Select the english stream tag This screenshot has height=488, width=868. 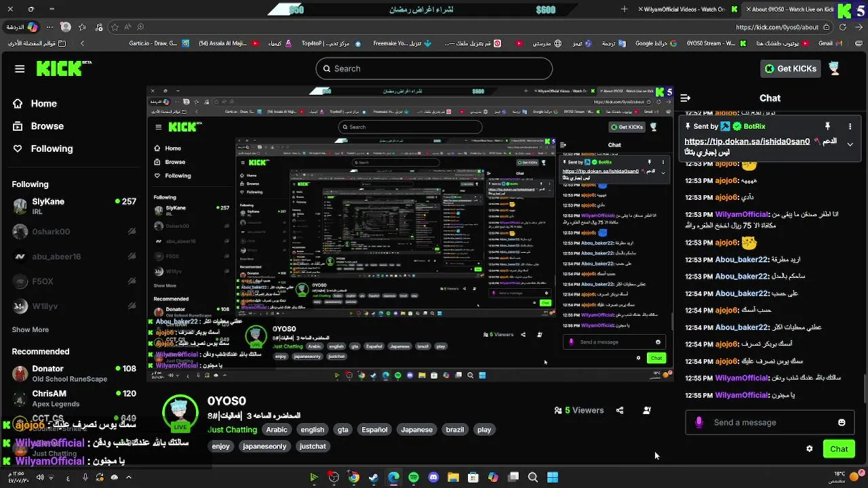[x=313, y=430]
